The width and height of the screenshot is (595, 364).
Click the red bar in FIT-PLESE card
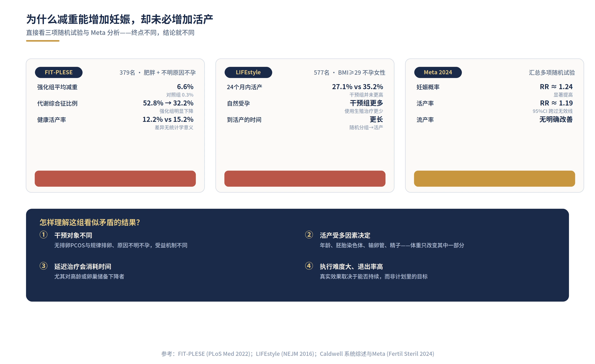[115, 178]
